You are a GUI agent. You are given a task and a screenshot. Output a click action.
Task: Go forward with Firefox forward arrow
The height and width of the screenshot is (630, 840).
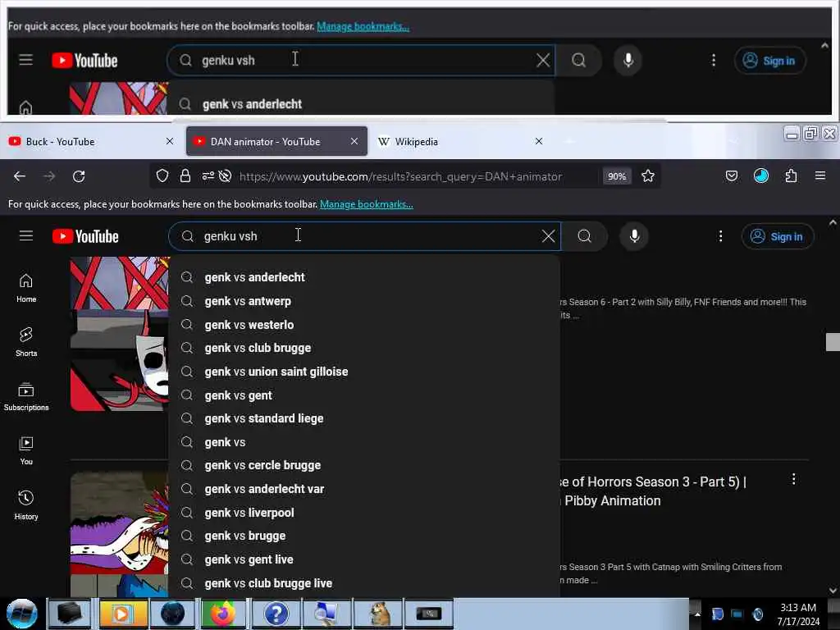click(x=49, y=176)
